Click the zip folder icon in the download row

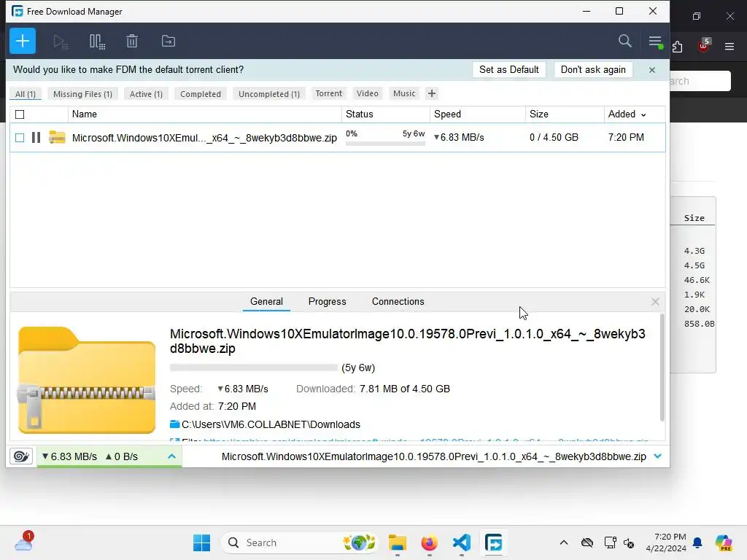click(57, 137)
